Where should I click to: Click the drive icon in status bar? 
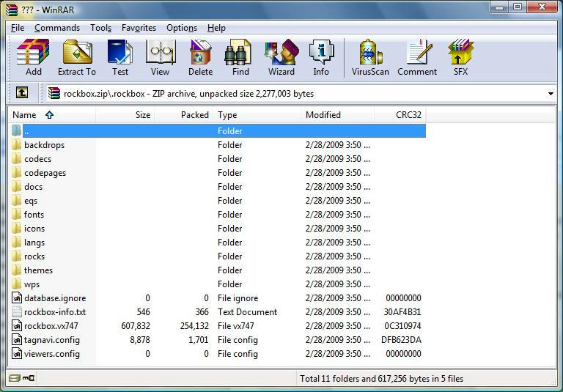(x=14, y=379)
